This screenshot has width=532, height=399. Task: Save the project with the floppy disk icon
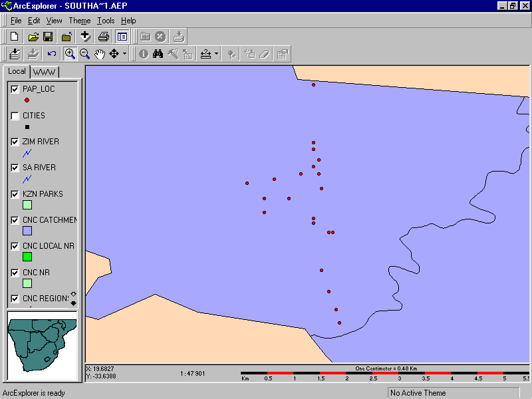coord(48,37)
